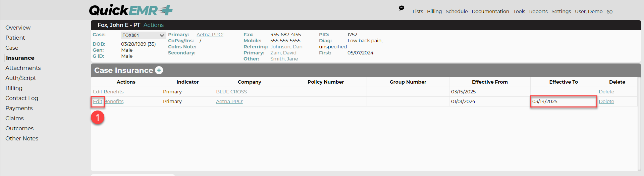
Task: Click Effective From date 03/15/2025
Action: 463,92
